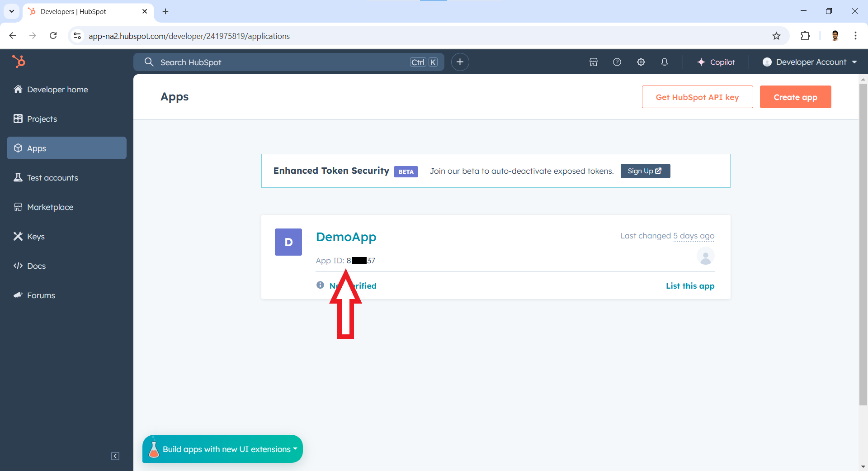Open Chrome profile avatar

tap(835, 36)
